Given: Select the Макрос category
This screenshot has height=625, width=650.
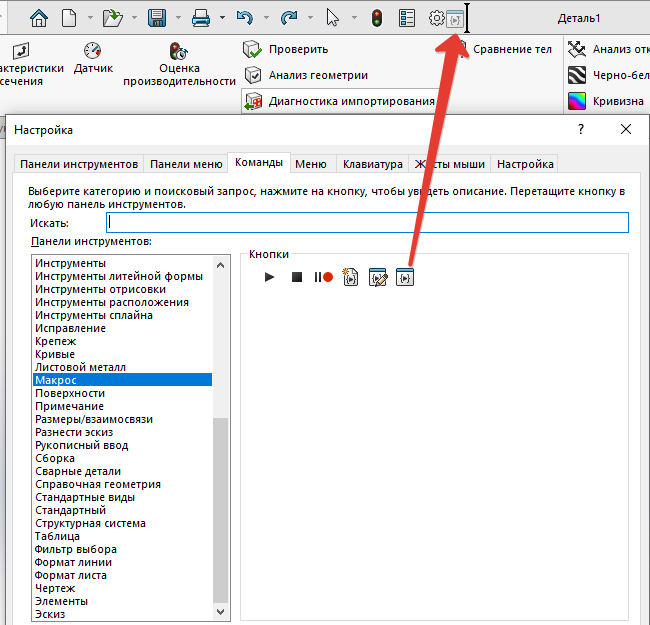Looking at the screenshot, I should tap(122, 380).
